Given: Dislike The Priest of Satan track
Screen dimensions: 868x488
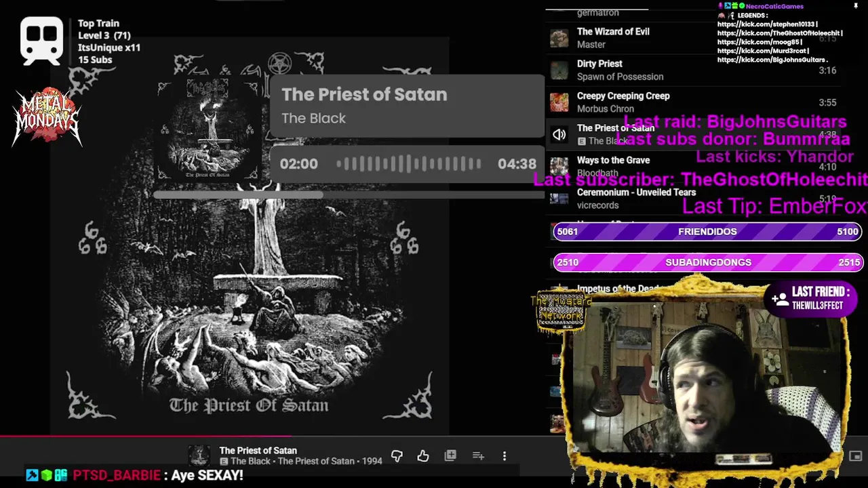Looking at the screenshot, I should [x=397, y=456].
